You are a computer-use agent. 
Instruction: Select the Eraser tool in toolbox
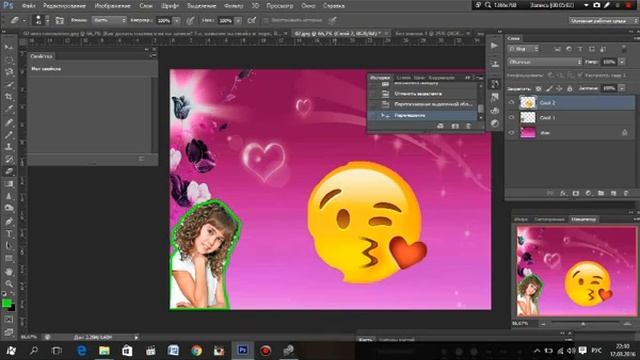pyautogui.click(x=9, y=171)
